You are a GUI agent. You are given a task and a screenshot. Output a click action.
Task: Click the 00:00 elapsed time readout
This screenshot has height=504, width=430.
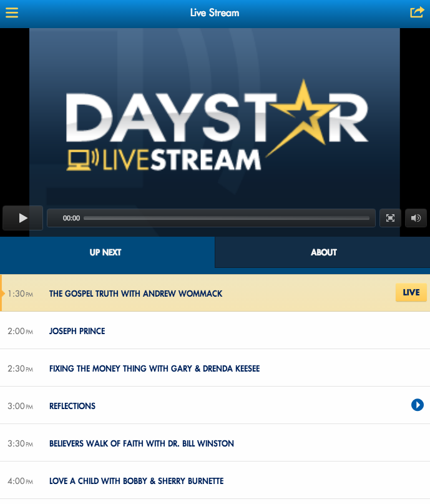tap(71, 218)
